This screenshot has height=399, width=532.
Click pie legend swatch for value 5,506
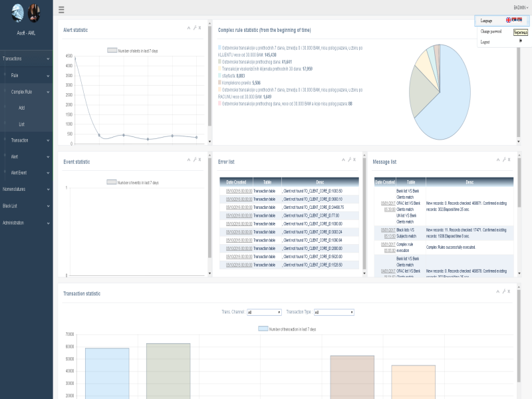pyautogui.click(x=219, y=82)
